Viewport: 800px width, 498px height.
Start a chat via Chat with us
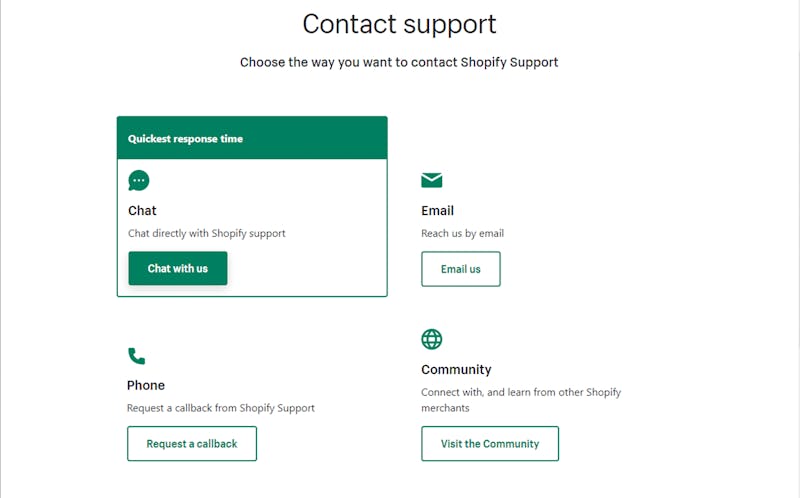tap(178, 268)
